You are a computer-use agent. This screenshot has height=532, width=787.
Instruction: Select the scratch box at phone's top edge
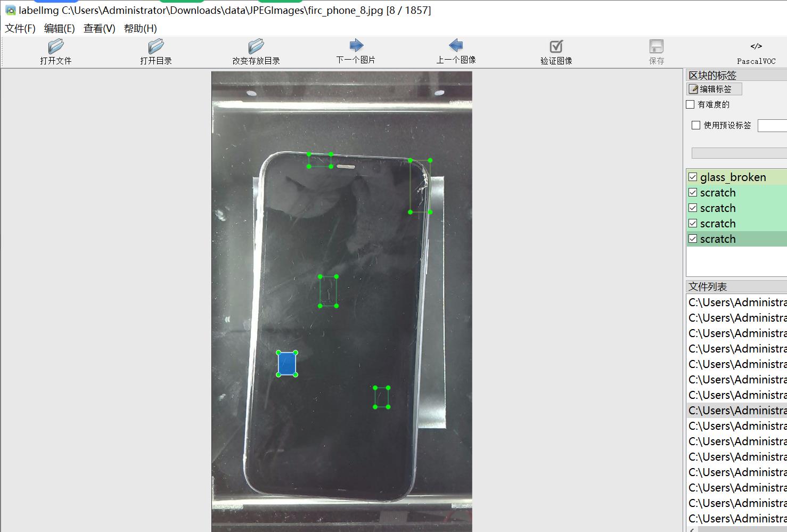click(x=320, y=160)
